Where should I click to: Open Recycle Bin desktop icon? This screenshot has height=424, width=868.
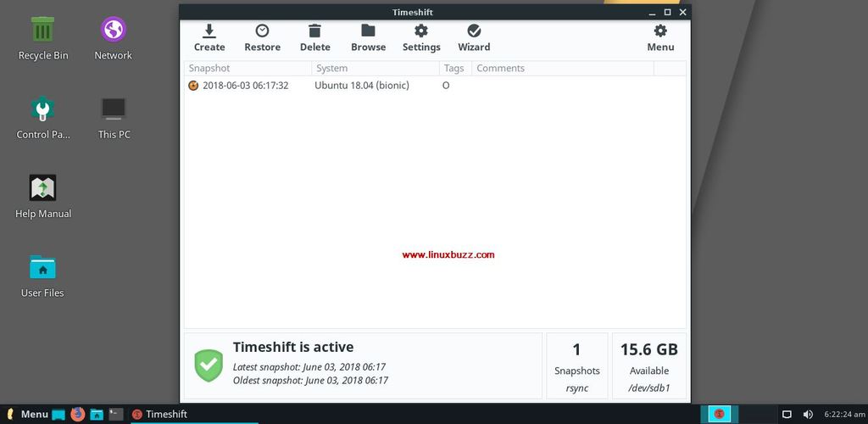42,38
